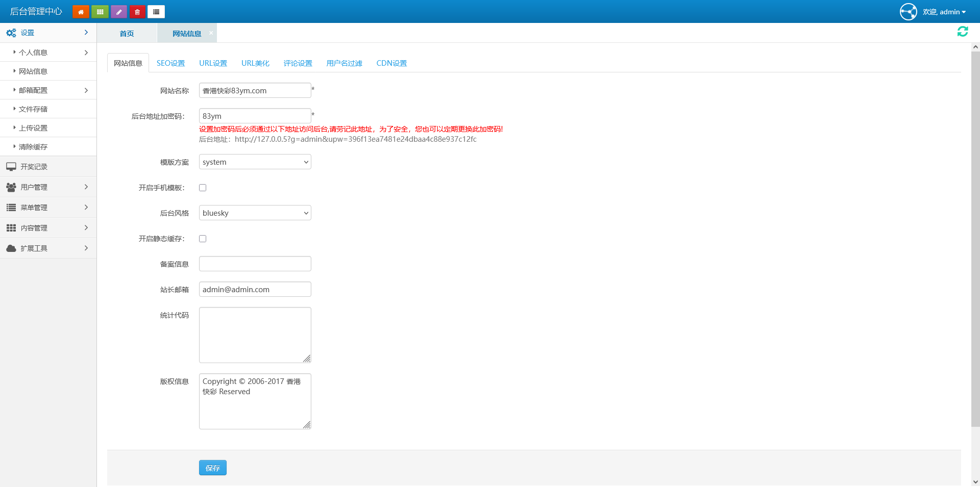
Task: Open the 后台风格 bluesky dropdown
Action: pyautogui.click(x=255, y=213)
